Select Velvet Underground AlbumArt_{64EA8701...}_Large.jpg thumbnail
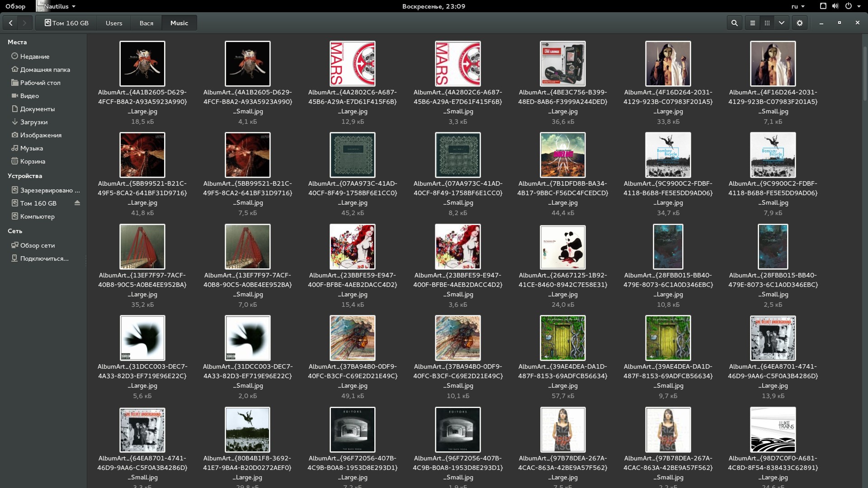 [x=773, y=338]
